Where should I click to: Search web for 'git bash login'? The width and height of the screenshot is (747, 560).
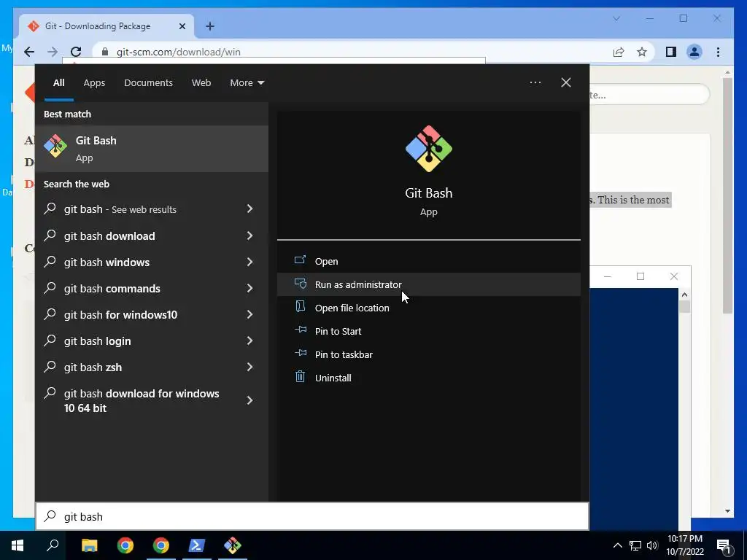point(152,341)
